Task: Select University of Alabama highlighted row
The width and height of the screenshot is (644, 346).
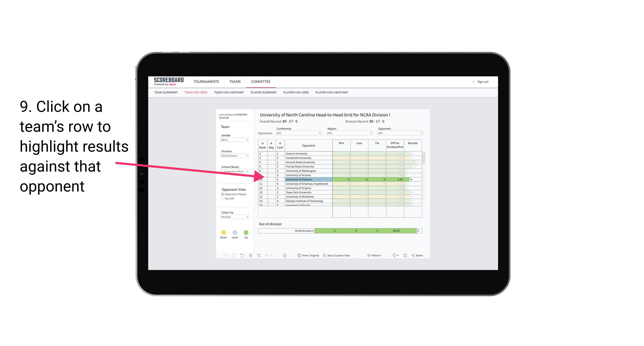Action: click(x=338, y=179)
